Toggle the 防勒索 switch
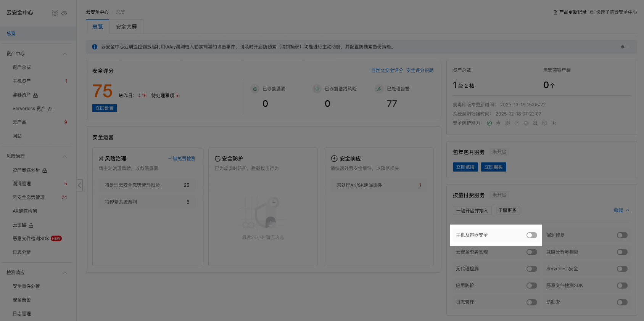 [x=622, y=302]
